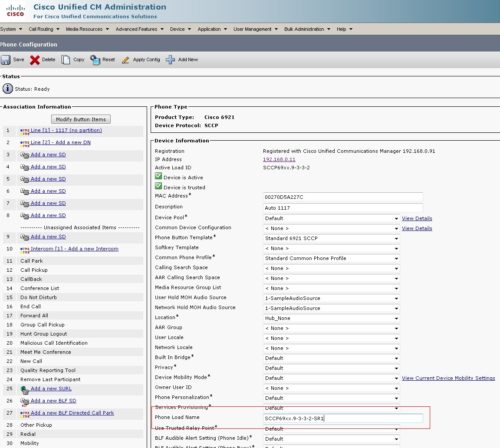The height and width of the screenshot is (448, 500).
Task: Click the Modify Button Items button
Action: (x=81, y=119)
